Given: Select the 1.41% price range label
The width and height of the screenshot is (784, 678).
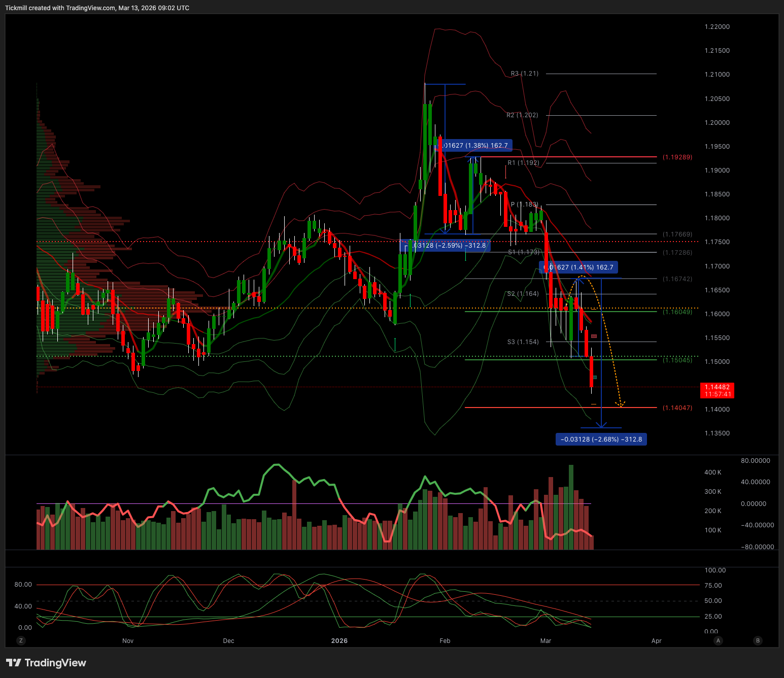Looking at the screenshot, I should tap(578, 267).
